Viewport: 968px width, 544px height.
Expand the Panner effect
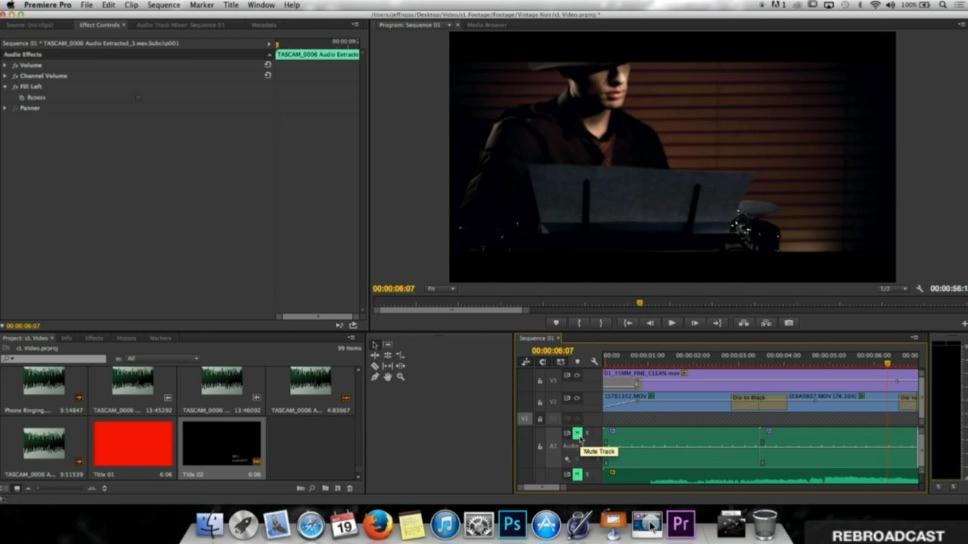[5, 108]
